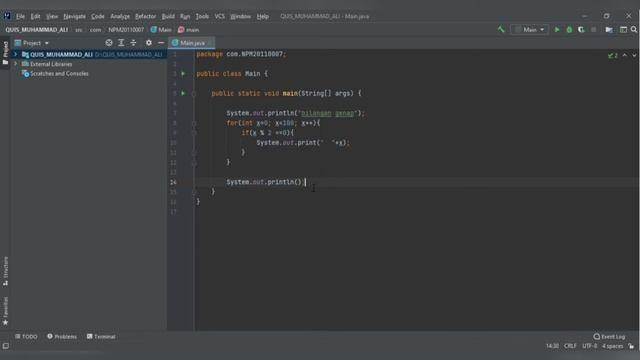
Task: Click line number 14 in gutter
Action: tap(173, 182)
